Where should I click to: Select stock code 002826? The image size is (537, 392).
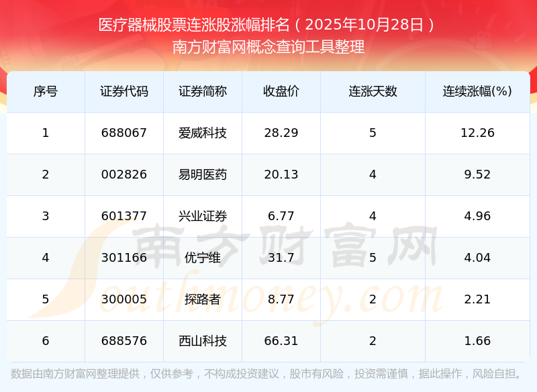124,175
